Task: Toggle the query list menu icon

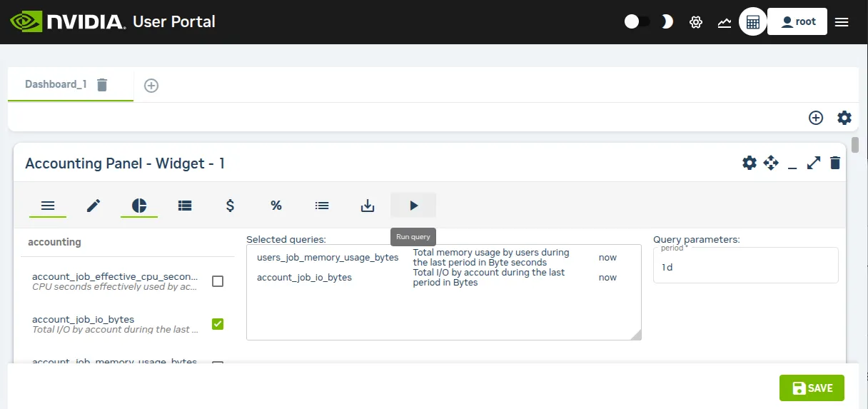Action: click(x=48, y=206)
